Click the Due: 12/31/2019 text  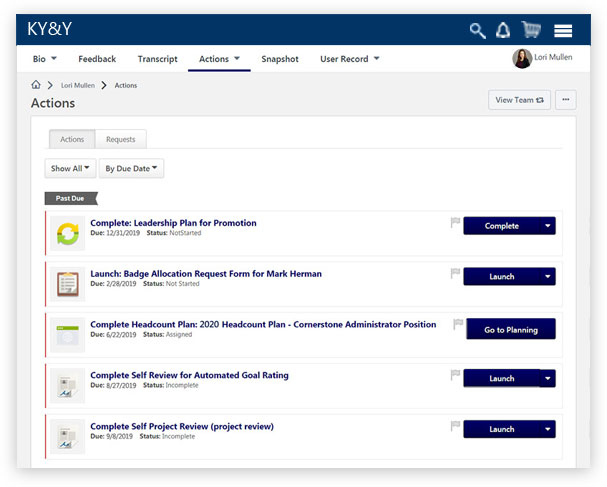(x=115, y=233)
